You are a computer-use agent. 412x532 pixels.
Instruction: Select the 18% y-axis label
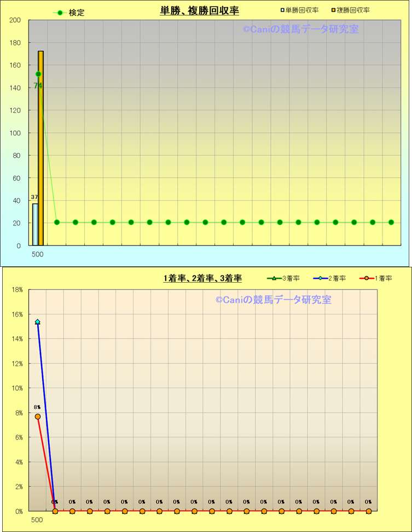(17, 290)
